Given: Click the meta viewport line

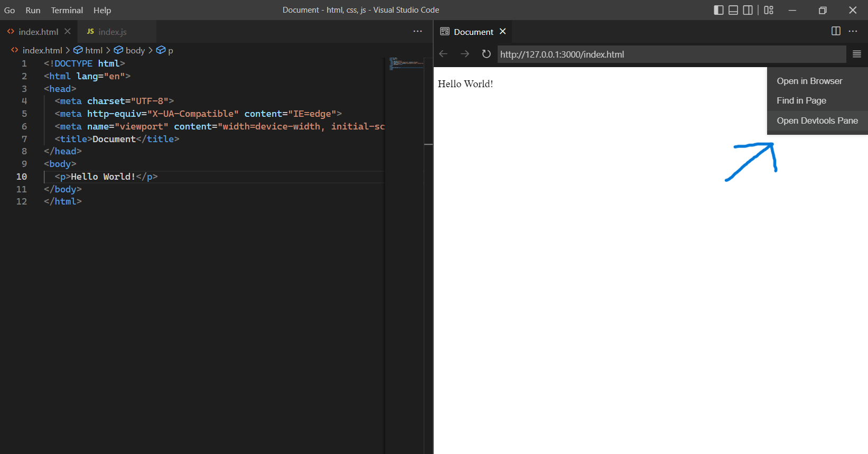Looking at the screenshot, I should click(x=220, y=126).
